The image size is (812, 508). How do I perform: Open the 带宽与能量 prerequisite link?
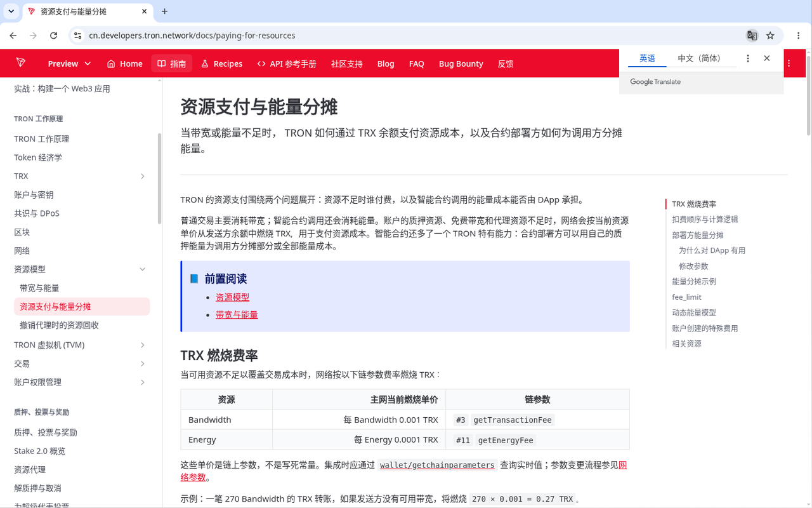pyautogui.click(x=237, y=315)
